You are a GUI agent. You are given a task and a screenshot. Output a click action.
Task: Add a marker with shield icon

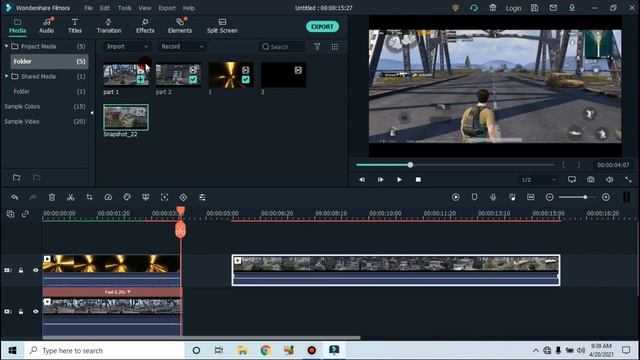[x=474, y=198]
